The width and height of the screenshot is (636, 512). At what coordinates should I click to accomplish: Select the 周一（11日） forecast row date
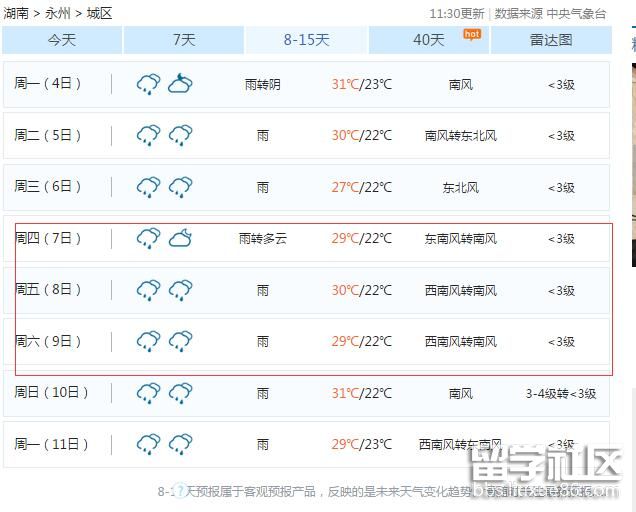48,444
